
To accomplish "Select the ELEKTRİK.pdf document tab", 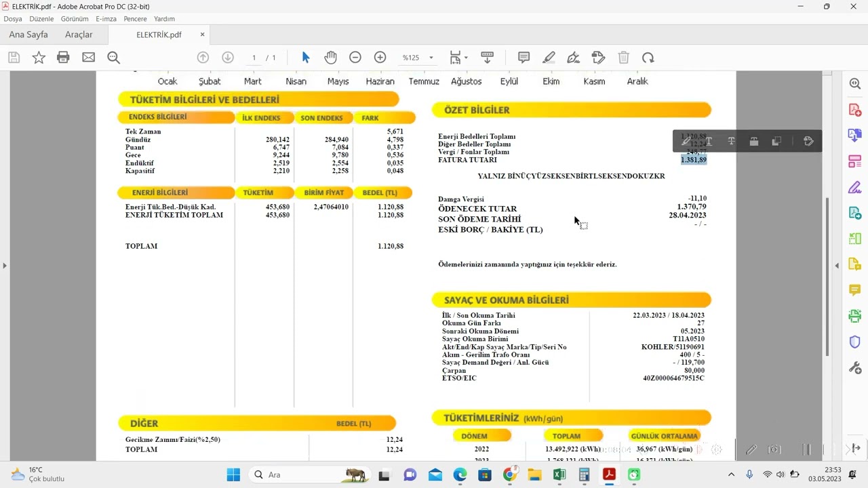I will (159, 35).
